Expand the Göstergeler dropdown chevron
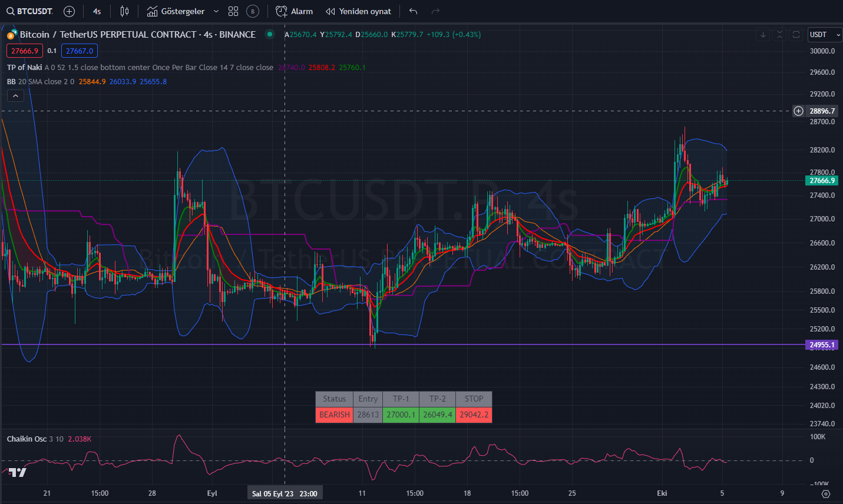Viewport: 843px width, 504px height. click(216, 11)
